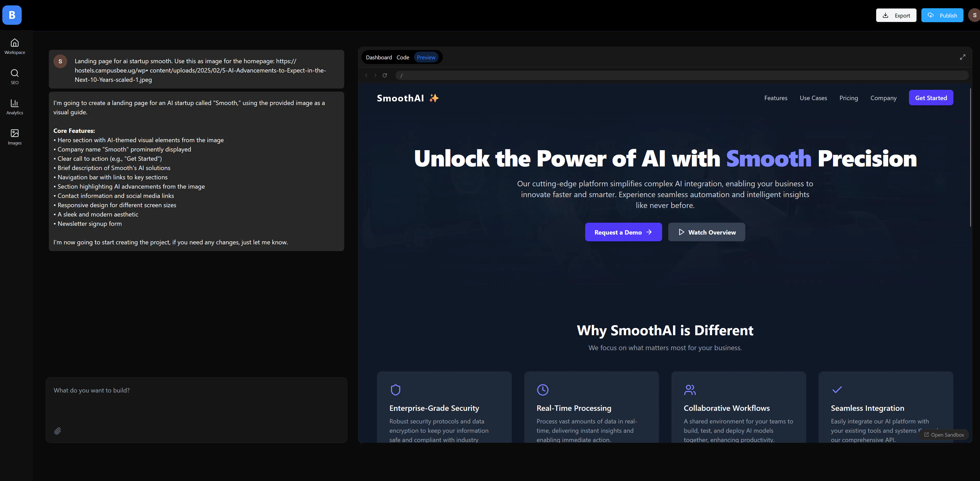Click the 'Seamless Integration' card title
The height and width of the screenshot is (481, 980).
tap(867, 408)
